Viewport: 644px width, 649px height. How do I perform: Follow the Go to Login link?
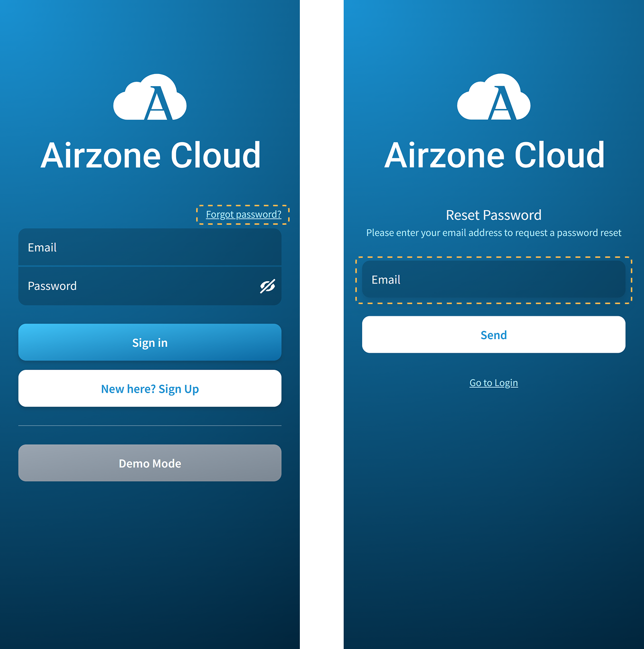[x=494, y=383]
